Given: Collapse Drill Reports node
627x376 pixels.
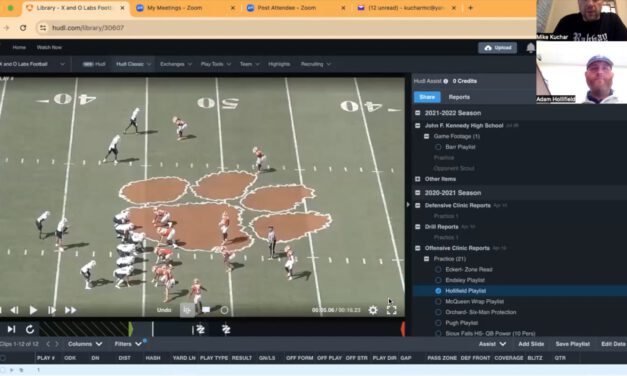Looking at the screenshot, I should coord(417,227).
